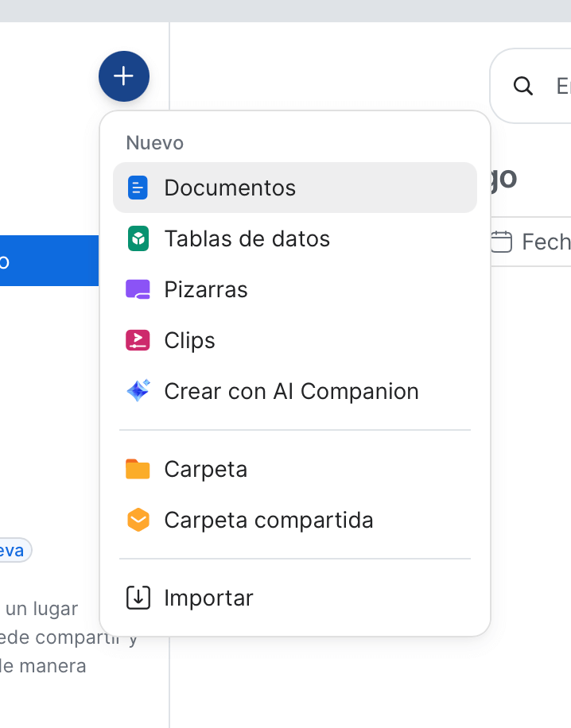571x728 pixels.
Task: Select the Clips text option
Action: 189,340
